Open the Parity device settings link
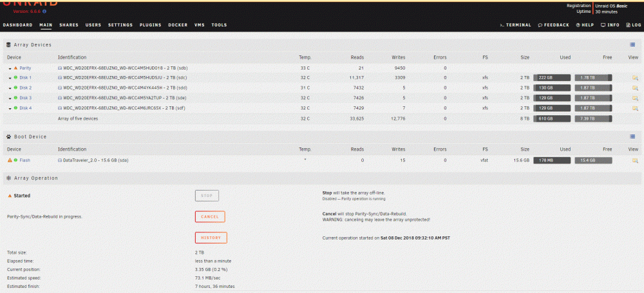 (x=26, y=68)
